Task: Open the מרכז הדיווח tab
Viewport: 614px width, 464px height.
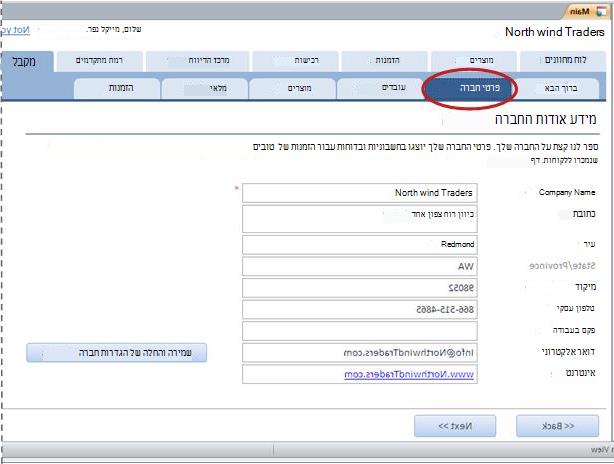Action: point(197,61)
